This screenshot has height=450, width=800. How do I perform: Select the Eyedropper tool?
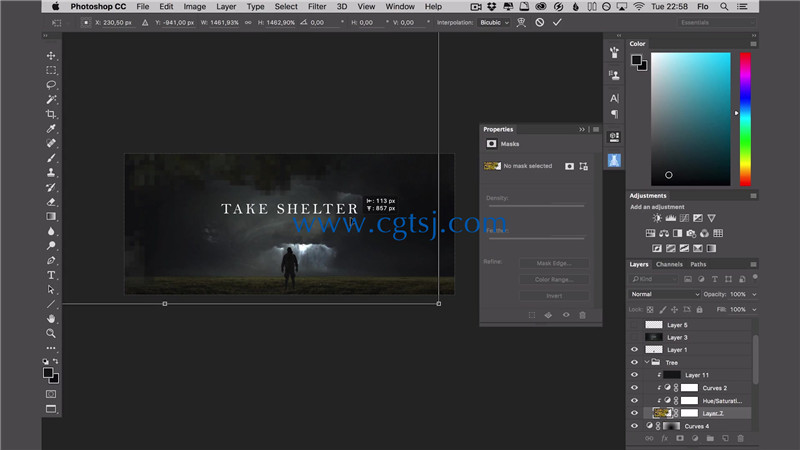(51, 129)
